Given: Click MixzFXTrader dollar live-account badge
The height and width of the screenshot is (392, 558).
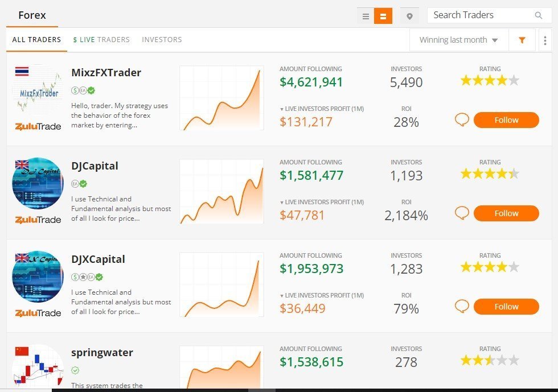Looking at the screenshot, I should point(75,90).
